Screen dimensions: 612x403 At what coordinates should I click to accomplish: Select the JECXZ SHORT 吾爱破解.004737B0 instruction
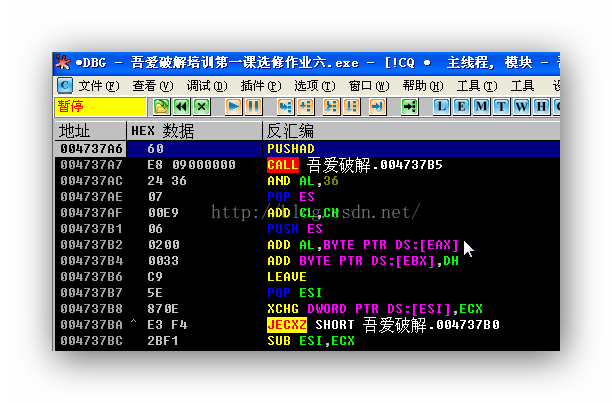click(x=383, y=325)
